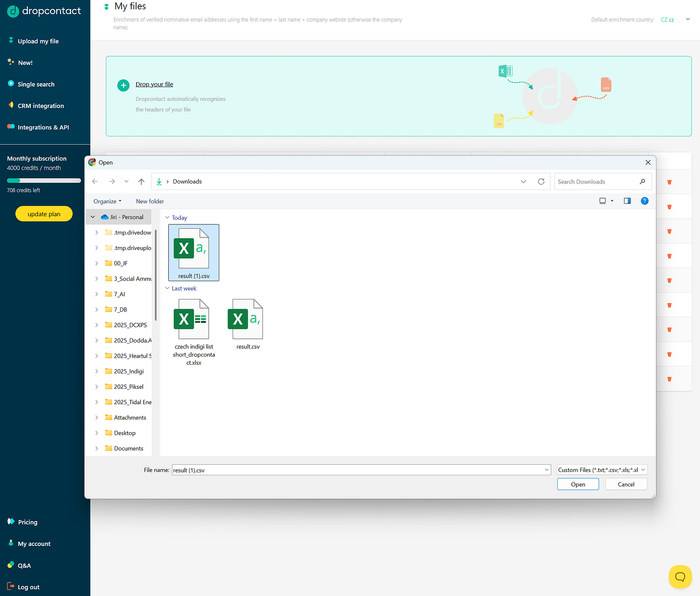
Task: Click the Downloads arrow icon in address bar
Action: 159,181
